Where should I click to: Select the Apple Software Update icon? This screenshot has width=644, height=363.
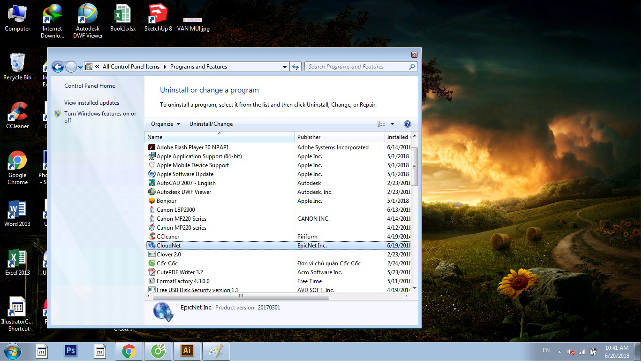(x=152, y=174)
